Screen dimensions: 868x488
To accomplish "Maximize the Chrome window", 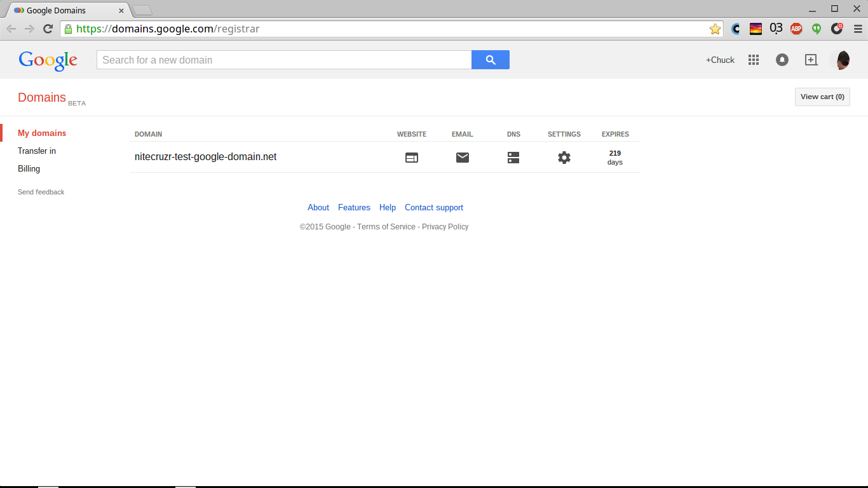I will [x=835, y=9].
